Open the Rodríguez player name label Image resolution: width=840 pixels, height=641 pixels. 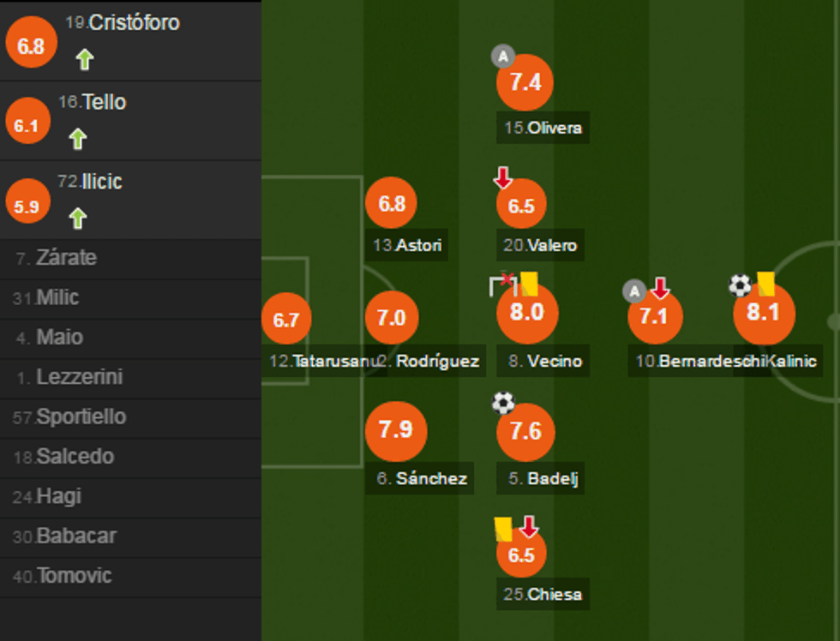point(431,362)
